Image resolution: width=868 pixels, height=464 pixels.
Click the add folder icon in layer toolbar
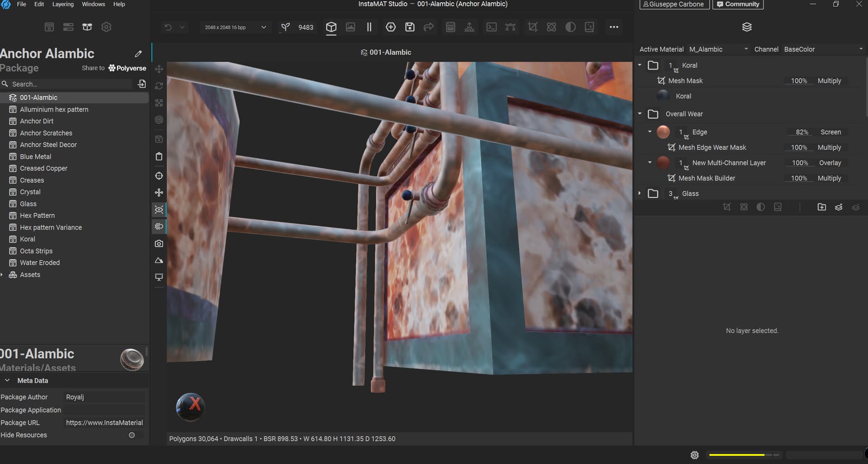tap(821, 207)
